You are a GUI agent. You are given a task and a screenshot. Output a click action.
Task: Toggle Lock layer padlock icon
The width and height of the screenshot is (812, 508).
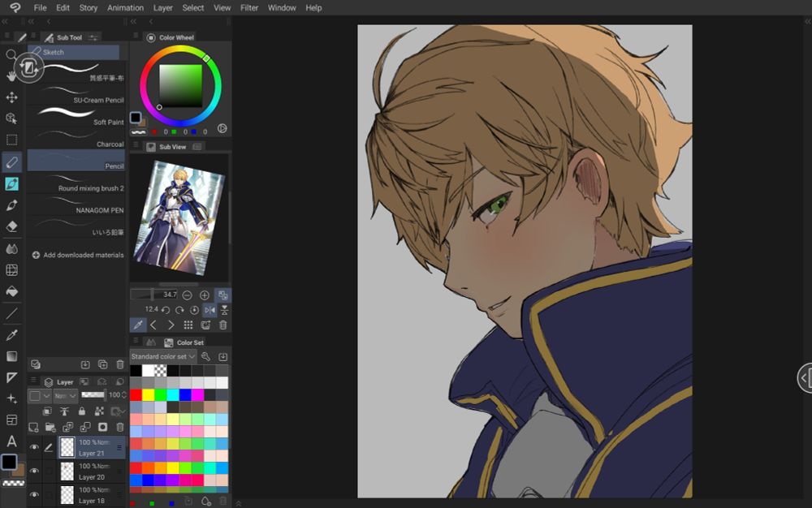click(82, 411)
